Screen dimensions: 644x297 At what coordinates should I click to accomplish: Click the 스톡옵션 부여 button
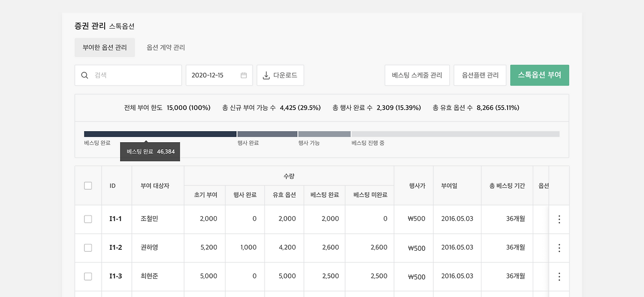tap(539, 75)
